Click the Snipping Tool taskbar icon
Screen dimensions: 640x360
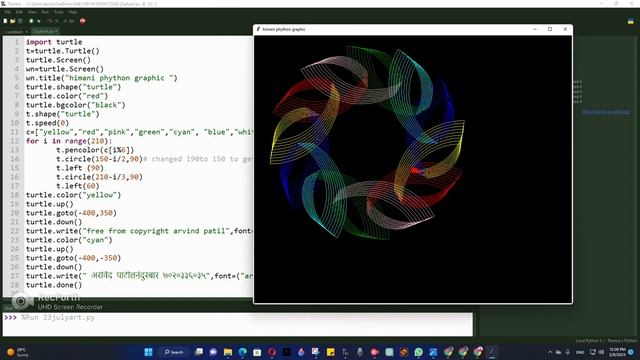click(316, 352)
